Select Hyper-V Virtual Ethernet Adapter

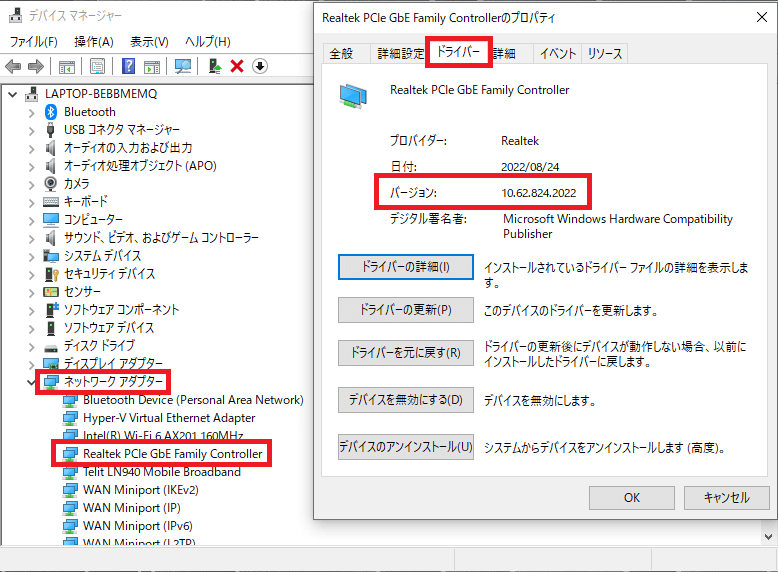[x=169, y=418]
